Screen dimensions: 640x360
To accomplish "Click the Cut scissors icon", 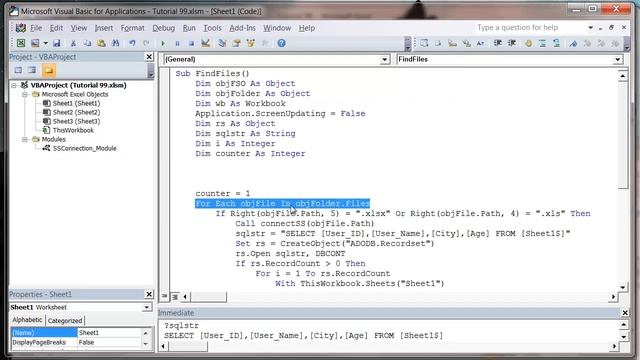I will click(x=73, y=43).
